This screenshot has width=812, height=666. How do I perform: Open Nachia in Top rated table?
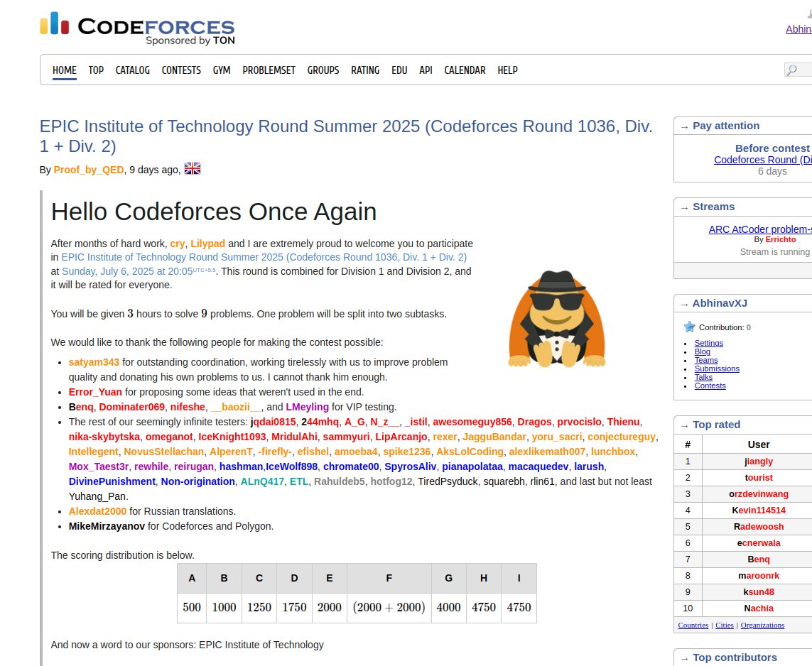pos(759,608)
